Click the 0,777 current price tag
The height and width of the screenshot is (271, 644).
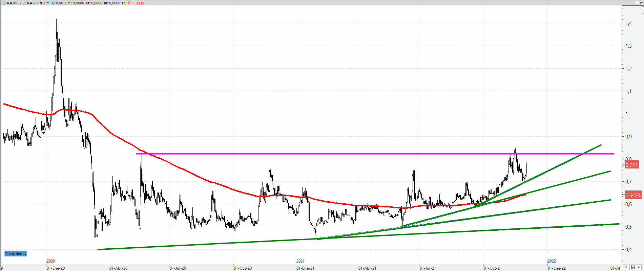pos(632,165)
